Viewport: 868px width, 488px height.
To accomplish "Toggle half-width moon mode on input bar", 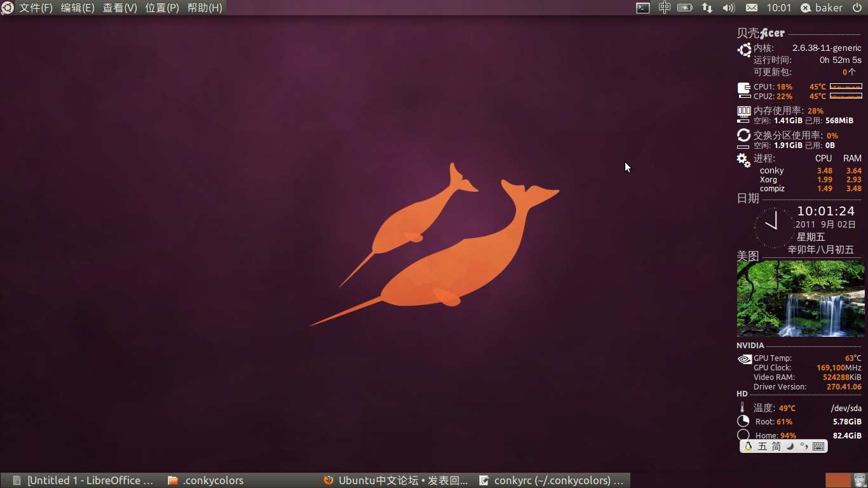I will pos(790,447).
